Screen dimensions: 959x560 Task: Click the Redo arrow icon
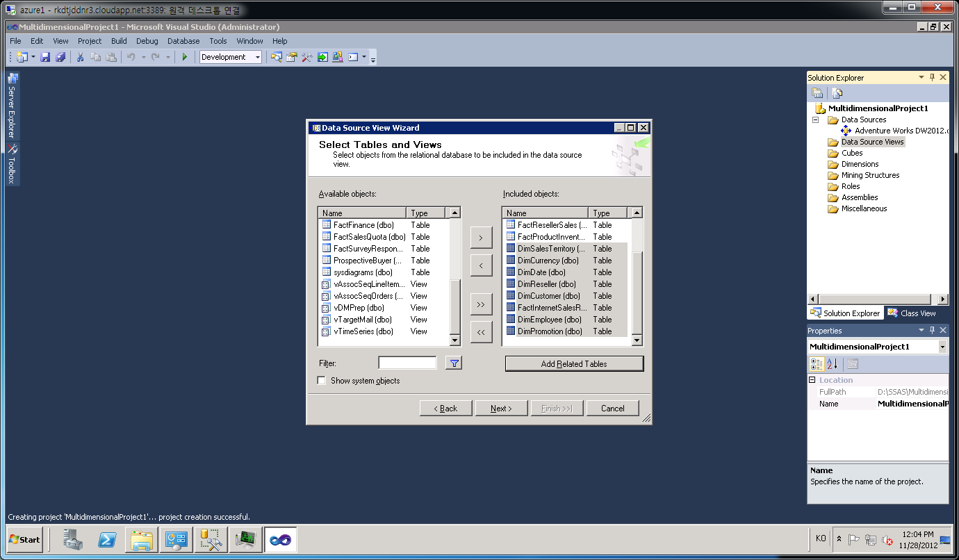click(x=156, y=57)
